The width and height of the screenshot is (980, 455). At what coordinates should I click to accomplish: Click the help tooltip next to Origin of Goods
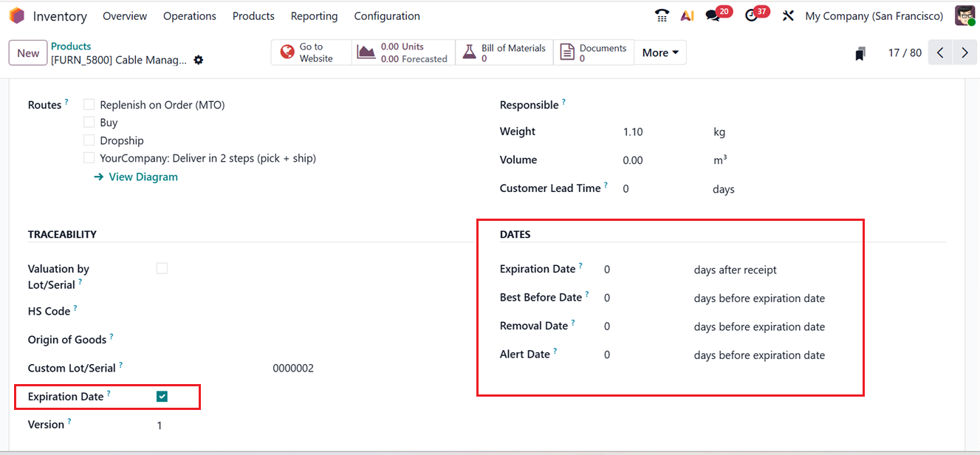tap(112, 337)
